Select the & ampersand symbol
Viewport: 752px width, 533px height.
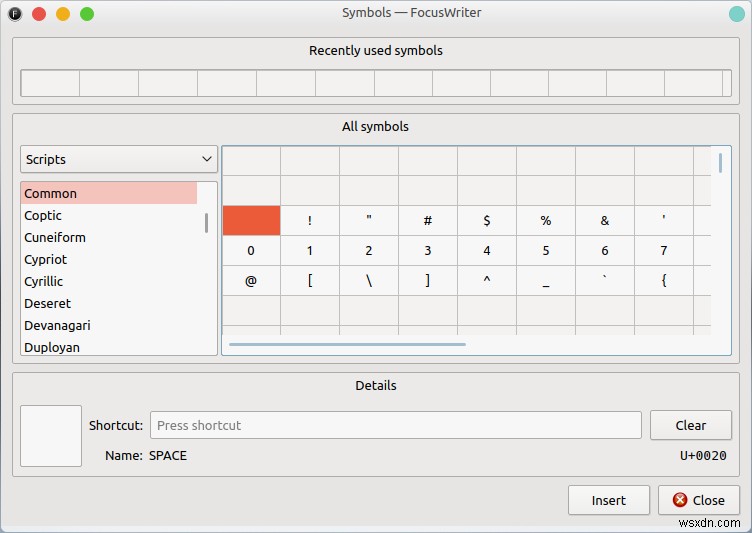pyautogui.click(x=605, y=221)
